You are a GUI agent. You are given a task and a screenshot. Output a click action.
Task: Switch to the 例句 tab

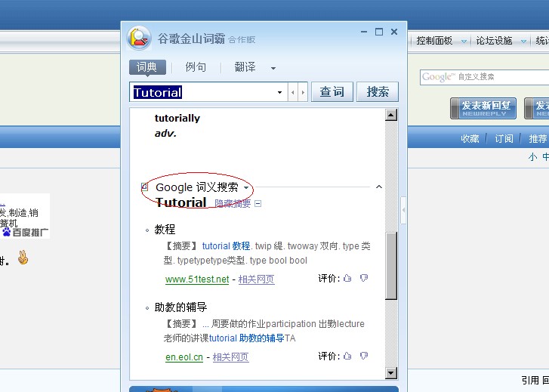tap(196, 67)
